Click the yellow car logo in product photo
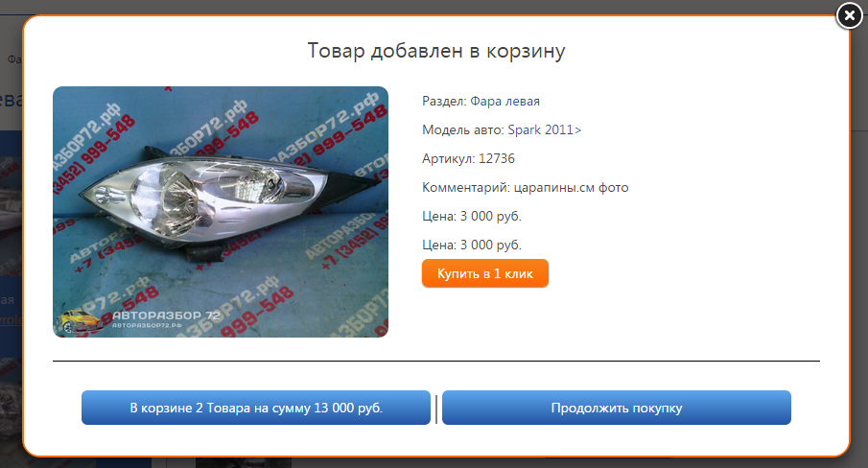The width and height of the screenshot is (868, 468). click(x=82, y=322)
